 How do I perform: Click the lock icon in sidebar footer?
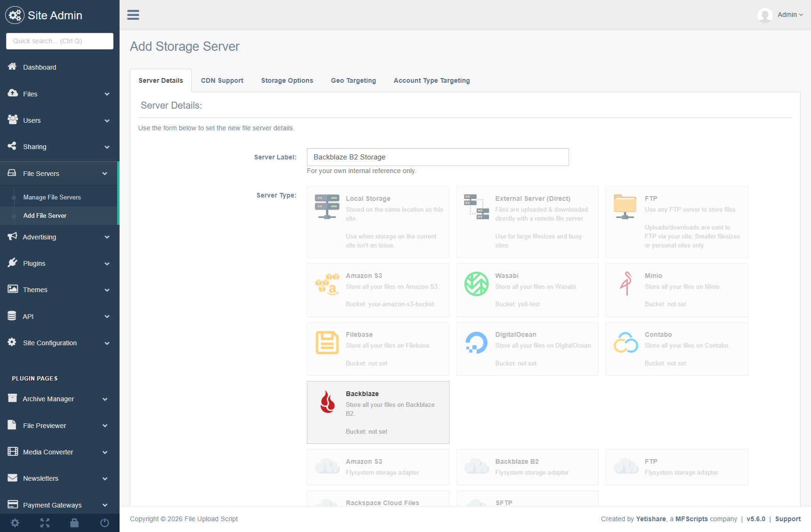pos(74,523)
